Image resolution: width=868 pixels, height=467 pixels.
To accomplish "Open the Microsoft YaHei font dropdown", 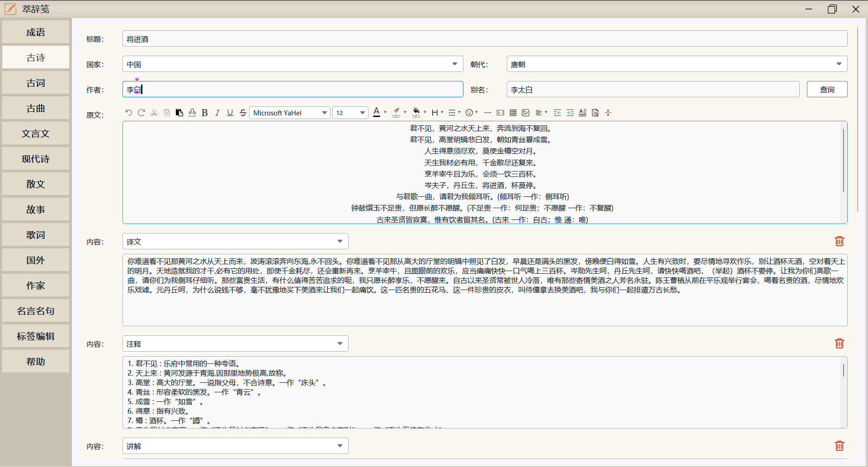I will pyautogui.click(x=290, y=113).
